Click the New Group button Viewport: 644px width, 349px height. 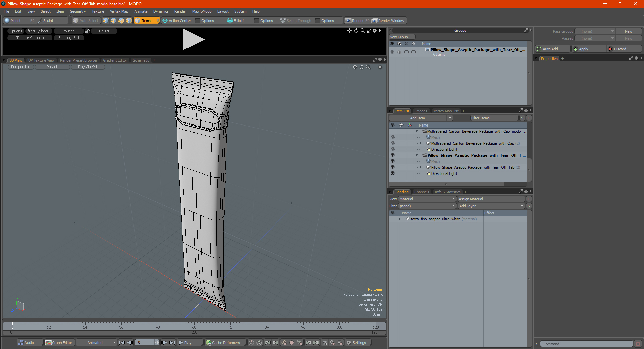[402, 37]
